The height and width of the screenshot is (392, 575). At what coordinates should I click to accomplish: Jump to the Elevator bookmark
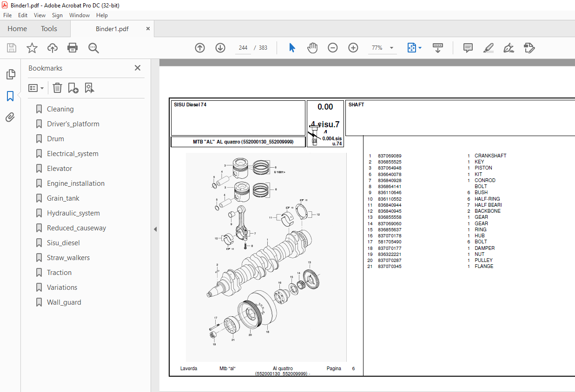[59, 169]
